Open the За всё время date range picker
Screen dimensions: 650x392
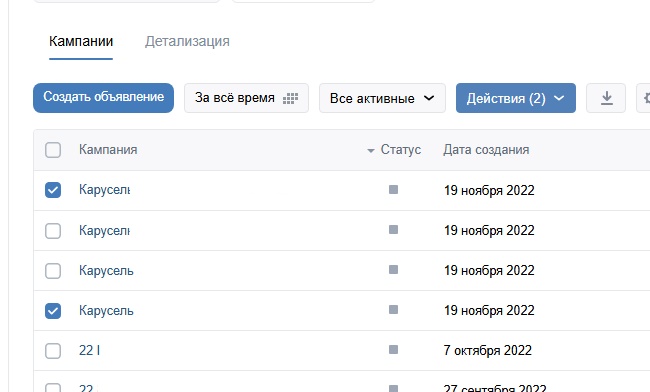pyautogui.click(x=246, y=98)
